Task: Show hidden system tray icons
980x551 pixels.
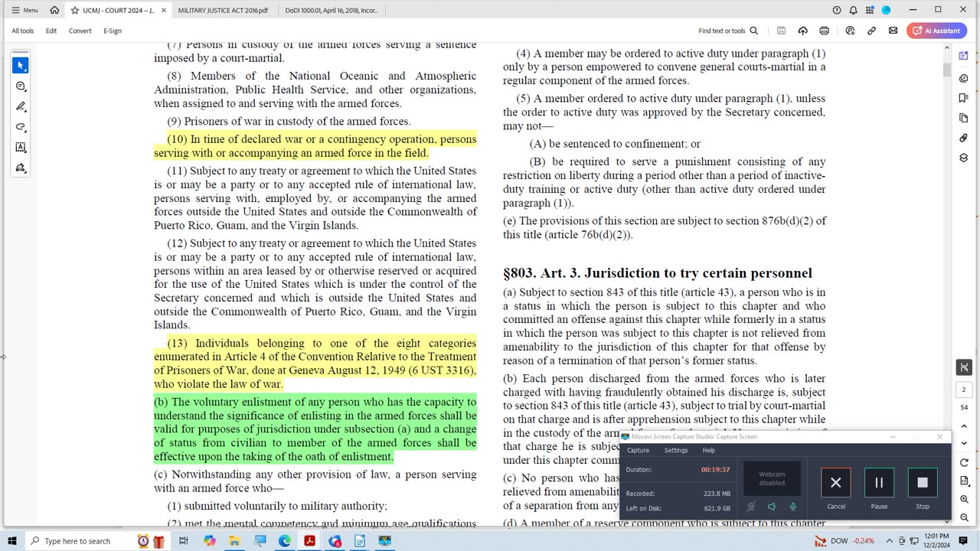Action: [889, 541]
